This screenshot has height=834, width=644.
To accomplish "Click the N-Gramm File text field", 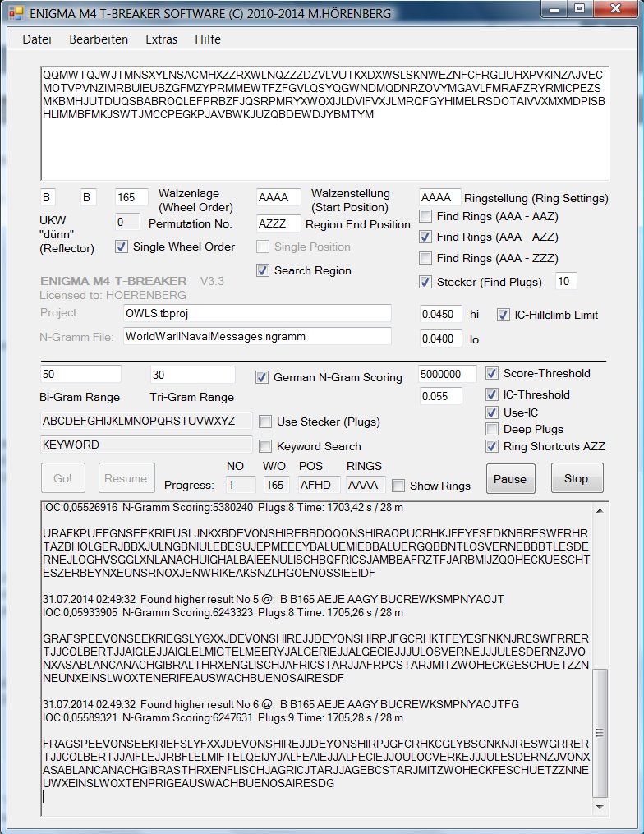I will pos(257,336).
